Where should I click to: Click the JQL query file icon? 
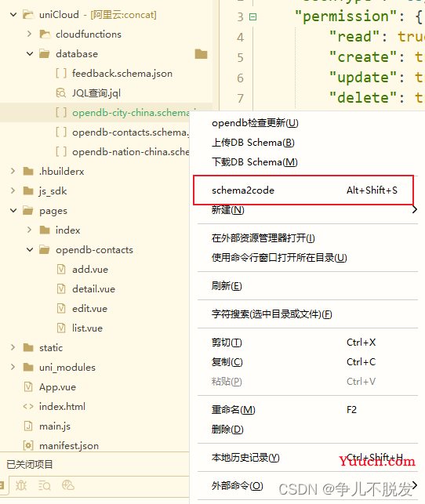60,93
